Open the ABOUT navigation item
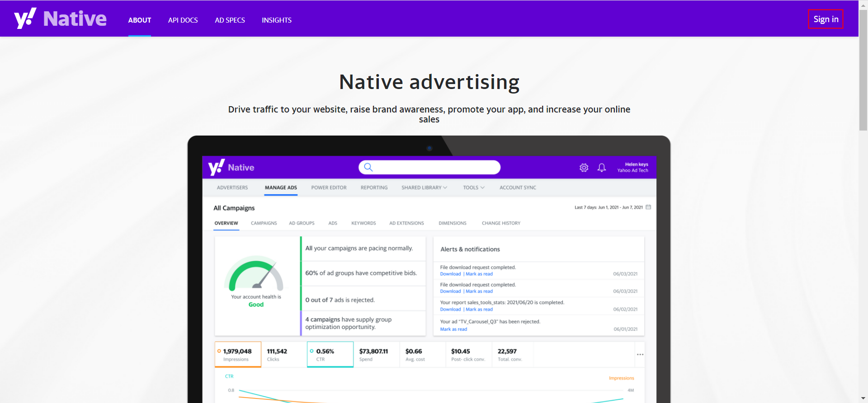This screenshot has height=403, width=868. (140, 20)
